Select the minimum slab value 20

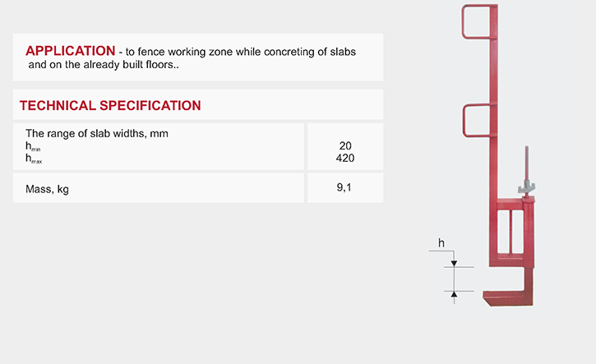tap(345, 146)
